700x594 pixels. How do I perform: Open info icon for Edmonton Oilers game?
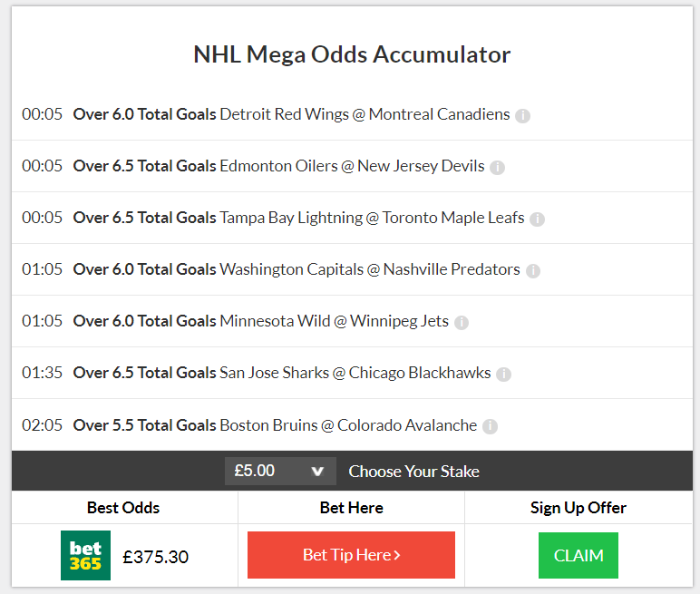point(497,168)
